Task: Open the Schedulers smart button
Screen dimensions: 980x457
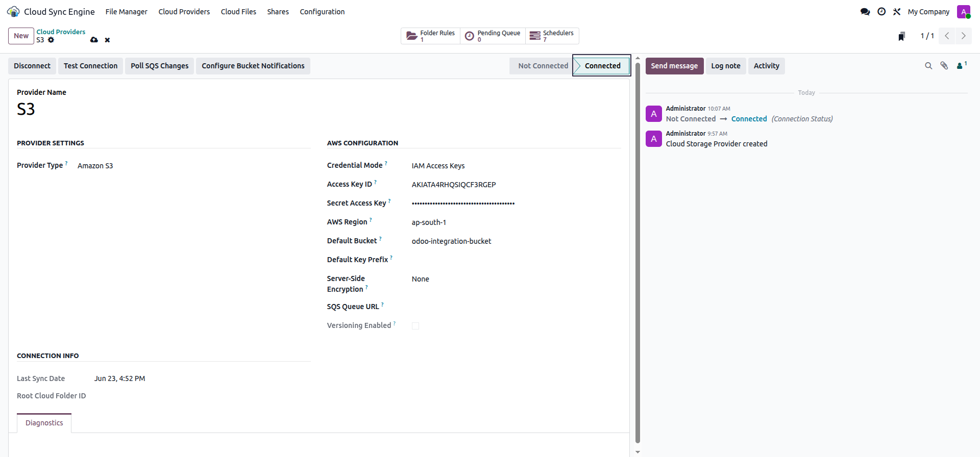Action: (x=552, y=36)
